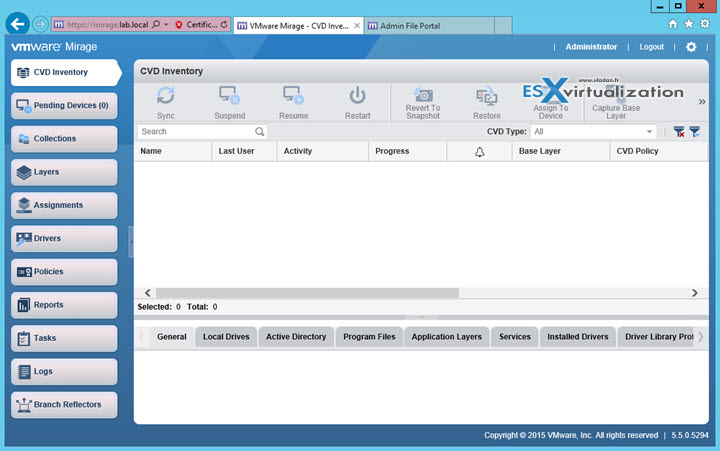Sort by Last User column
720x451 pixels.
coord(244,151)
